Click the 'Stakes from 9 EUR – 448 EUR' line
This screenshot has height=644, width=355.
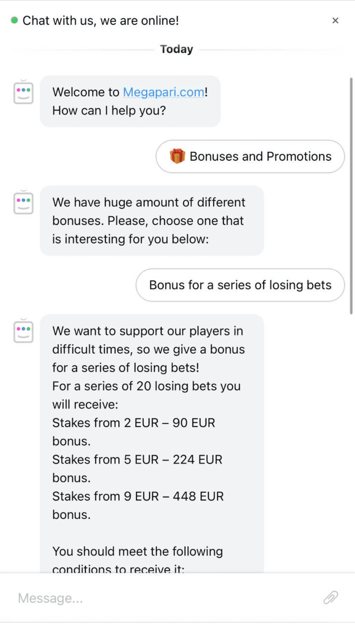[x=138, y=496]
